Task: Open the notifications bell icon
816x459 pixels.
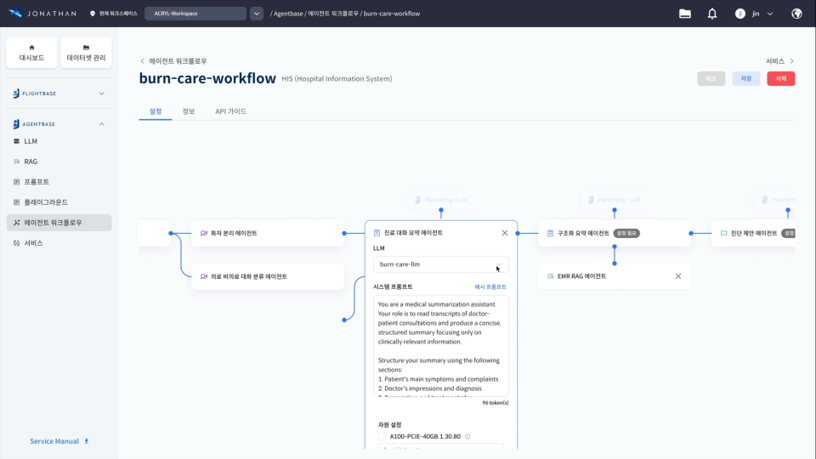Action: [x=712, y=14]
